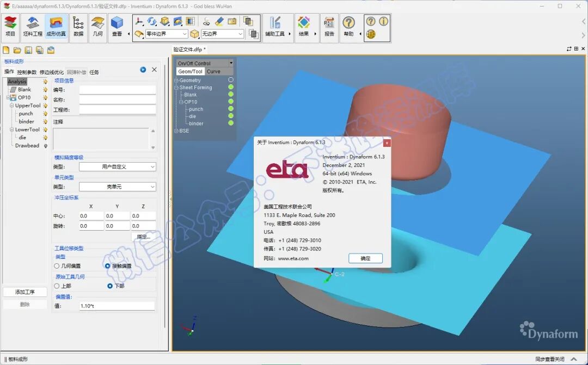The width and height of the screenshot is (588, 365).
Task: Click the yellow box display icon
Action: 164,21
